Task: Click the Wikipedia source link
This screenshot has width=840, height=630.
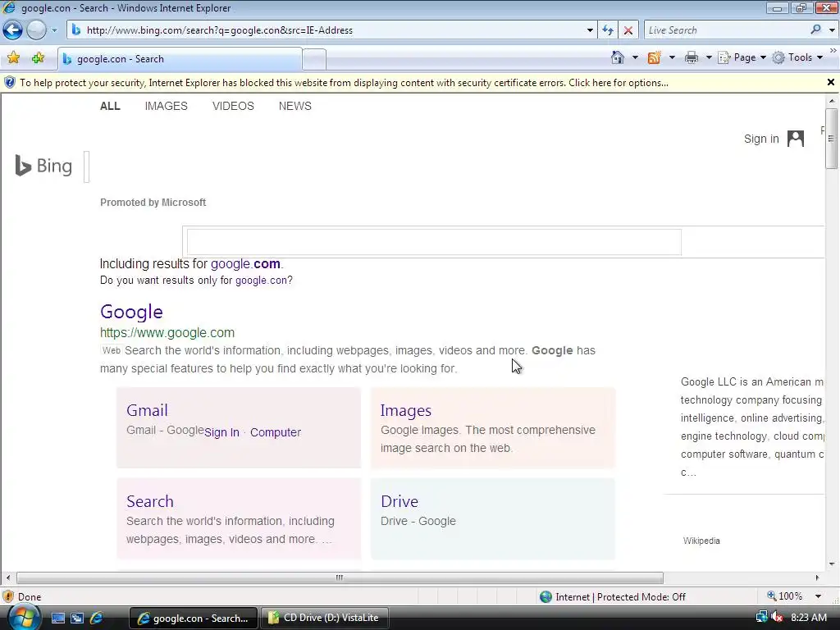Action: coord(701,541)
